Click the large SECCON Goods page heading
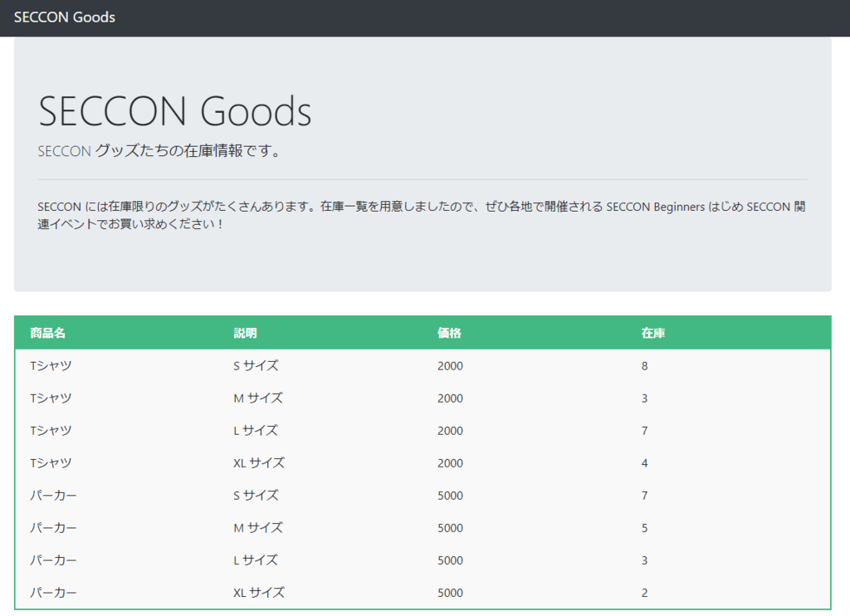 tap(174, 111)
